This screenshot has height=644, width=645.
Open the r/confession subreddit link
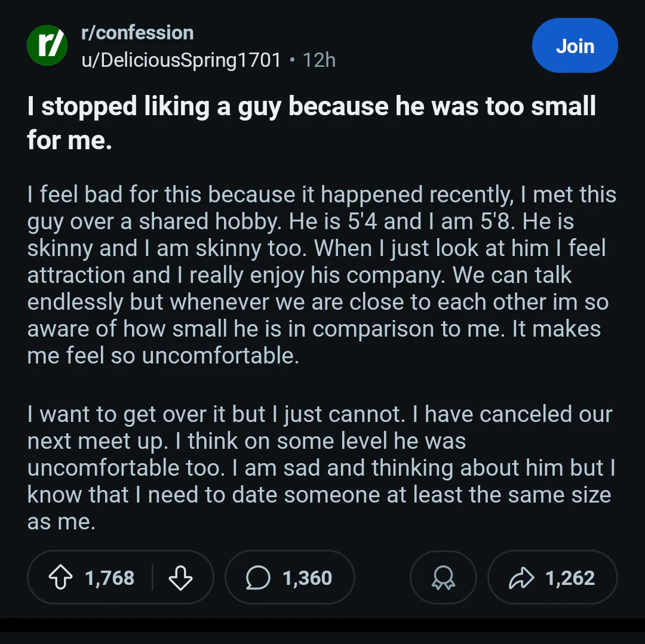pyautogui.click(x=137, y=33)
